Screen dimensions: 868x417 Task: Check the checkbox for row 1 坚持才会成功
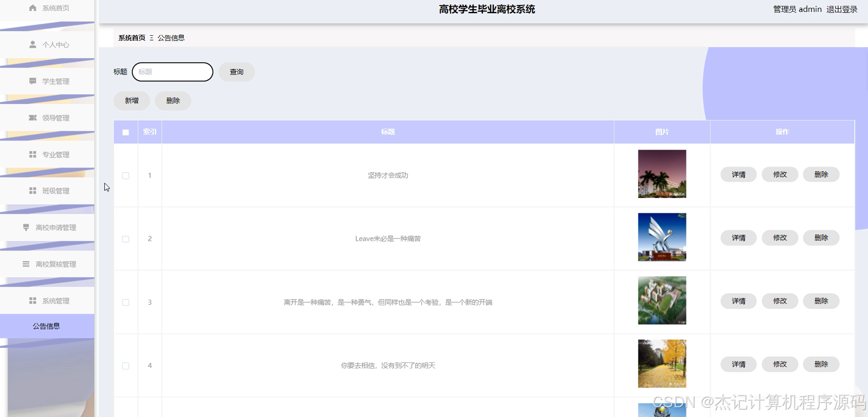pos(126,176)
